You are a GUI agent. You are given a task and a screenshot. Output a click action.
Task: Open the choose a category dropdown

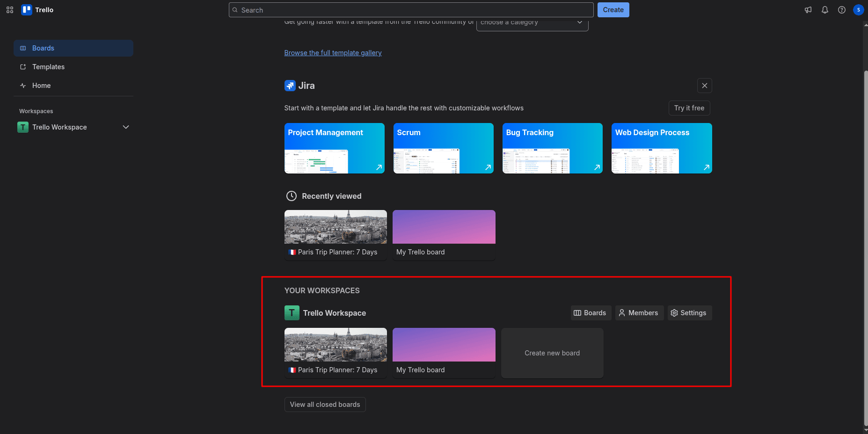coord(532,22)
